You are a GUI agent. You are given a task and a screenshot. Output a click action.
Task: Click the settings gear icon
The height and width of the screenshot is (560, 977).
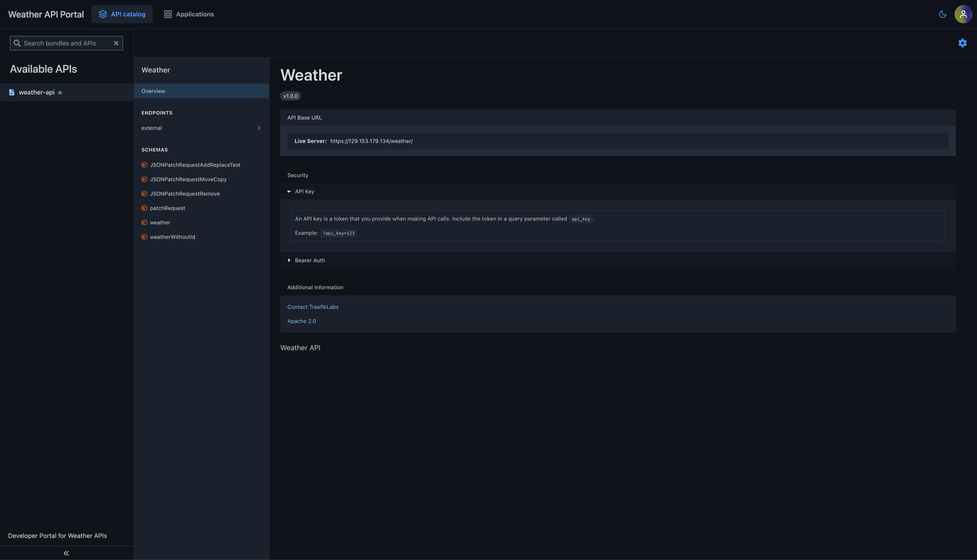pyautogui.click(x=962, y=43)
